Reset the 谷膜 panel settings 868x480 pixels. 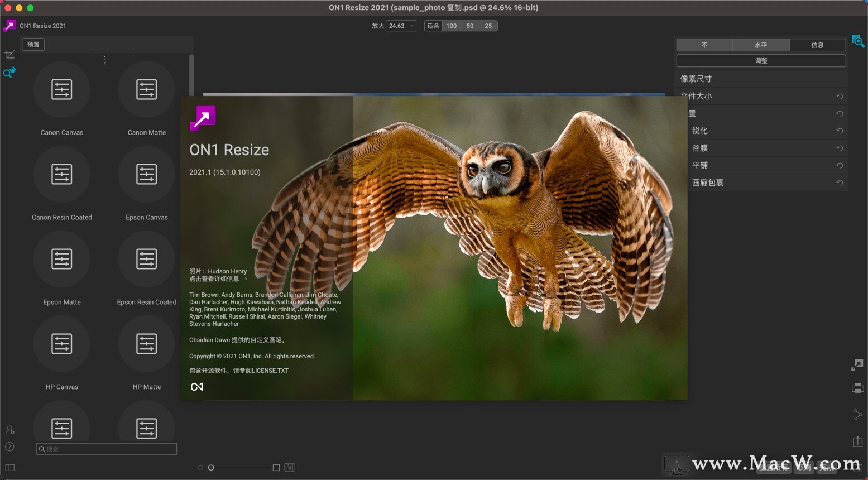[x=840, y=148]
